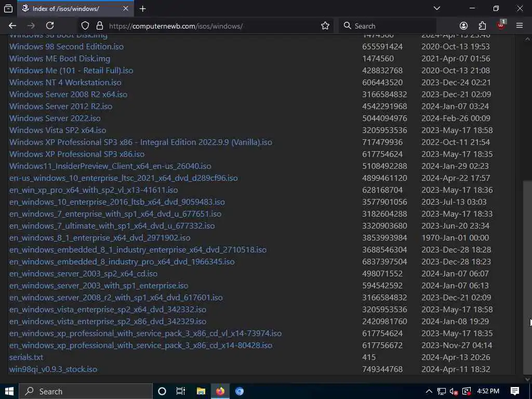
Task: Select the date 1970-Jan-01 00:00
Action: click(455, 238)
